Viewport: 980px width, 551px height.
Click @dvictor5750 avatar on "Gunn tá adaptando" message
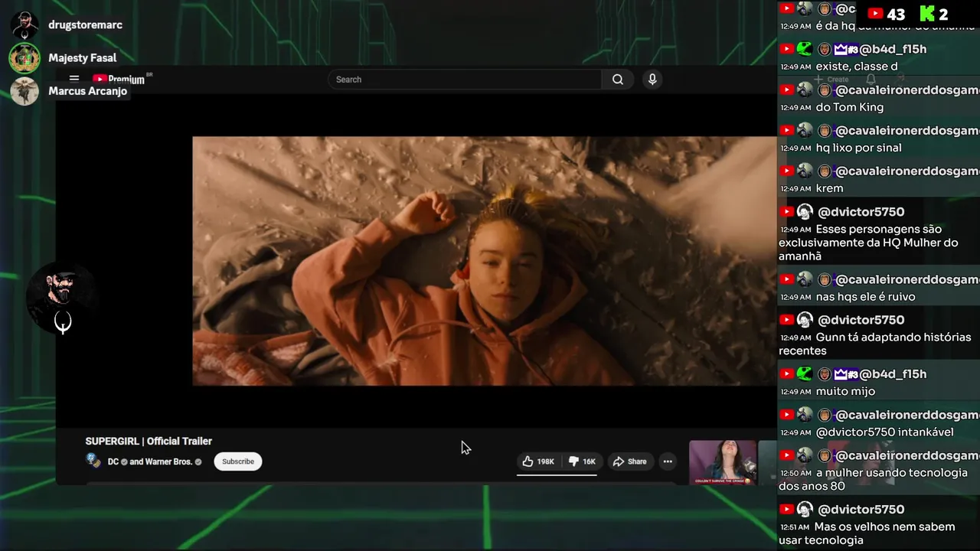click(805, 320)
